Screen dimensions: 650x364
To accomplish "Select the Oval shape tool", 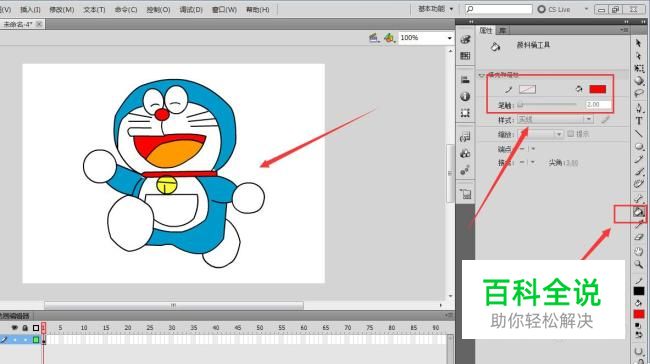I will [639, 147].
